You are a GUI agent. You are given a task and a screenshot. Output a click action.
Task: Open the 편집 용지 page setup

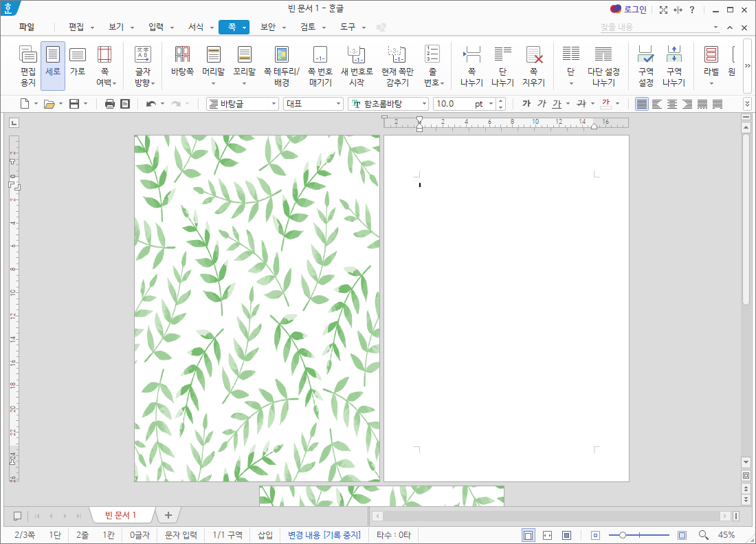click(x=28, y=65)
